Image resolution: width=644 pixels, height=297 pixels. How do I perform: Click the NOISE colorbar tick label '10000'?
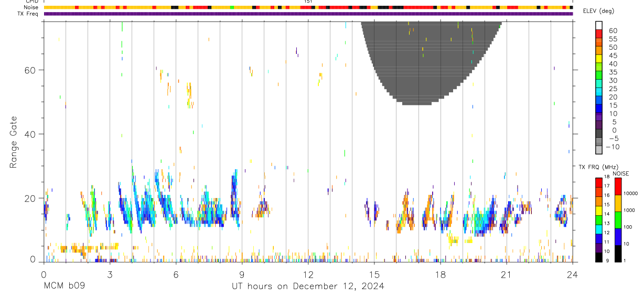pyautogui.click(x=630, y=193)
